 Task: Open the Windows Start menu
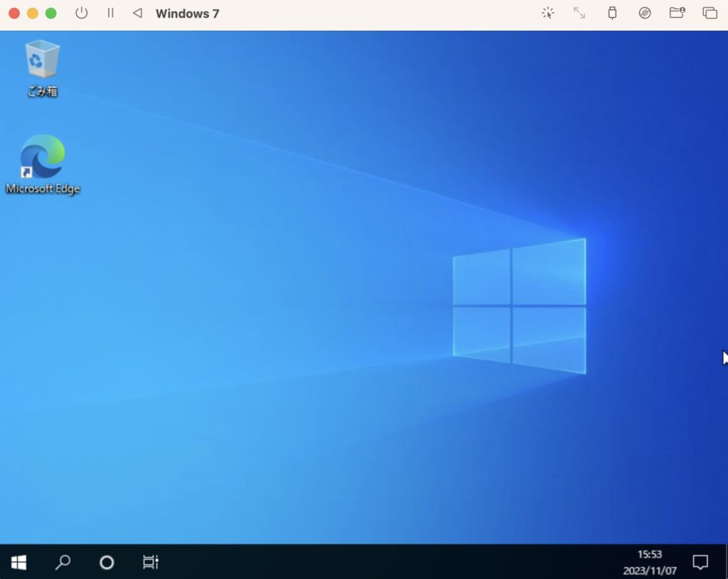pos(18,562)
